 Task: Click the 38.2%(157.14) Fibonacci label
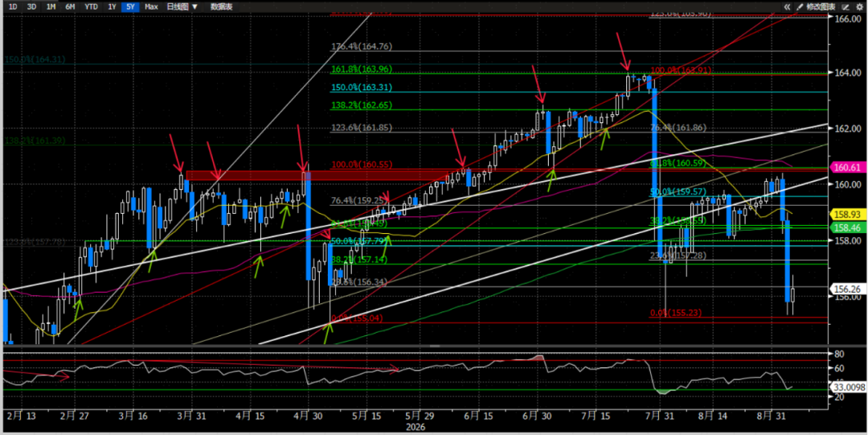tap(358, 260)
